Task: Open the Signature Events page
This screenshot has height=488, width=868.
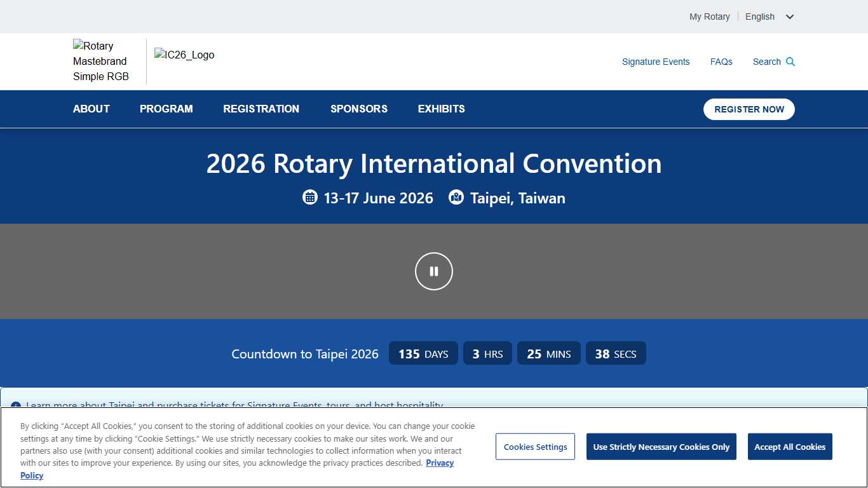Action: [x=656, y=62]
